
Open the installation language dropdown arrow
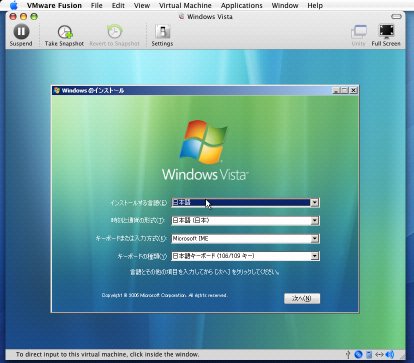tap(315, 202)
